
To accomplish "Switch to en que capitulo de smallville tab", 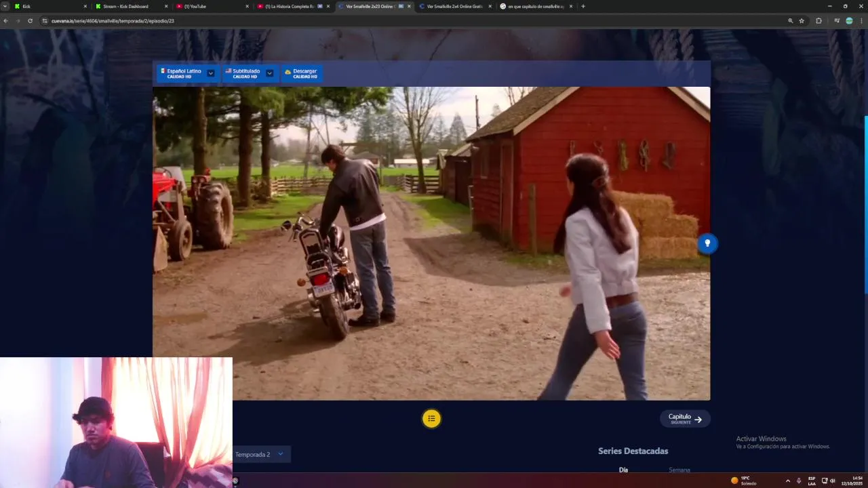I will (535, 6).
